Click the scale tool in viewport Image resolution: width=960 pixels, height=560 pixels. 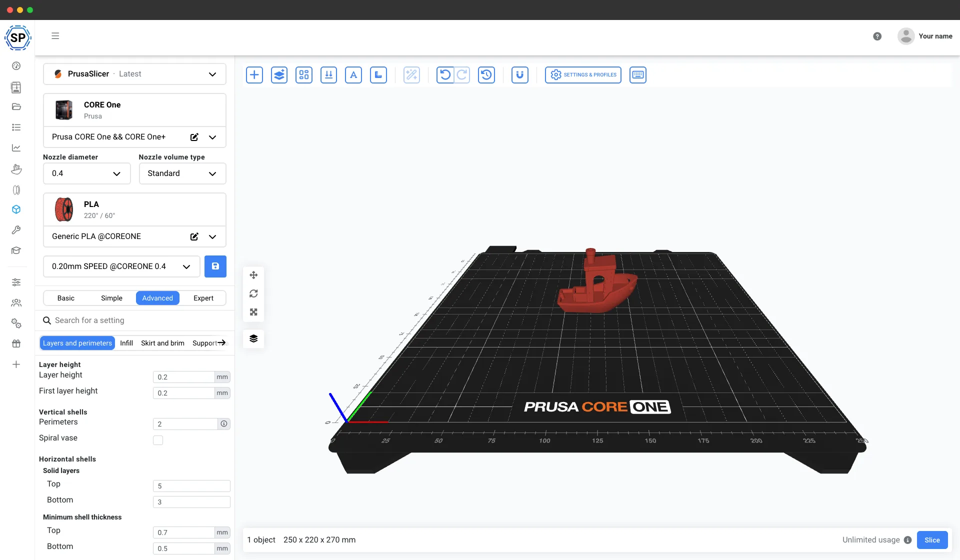[253, 312]
